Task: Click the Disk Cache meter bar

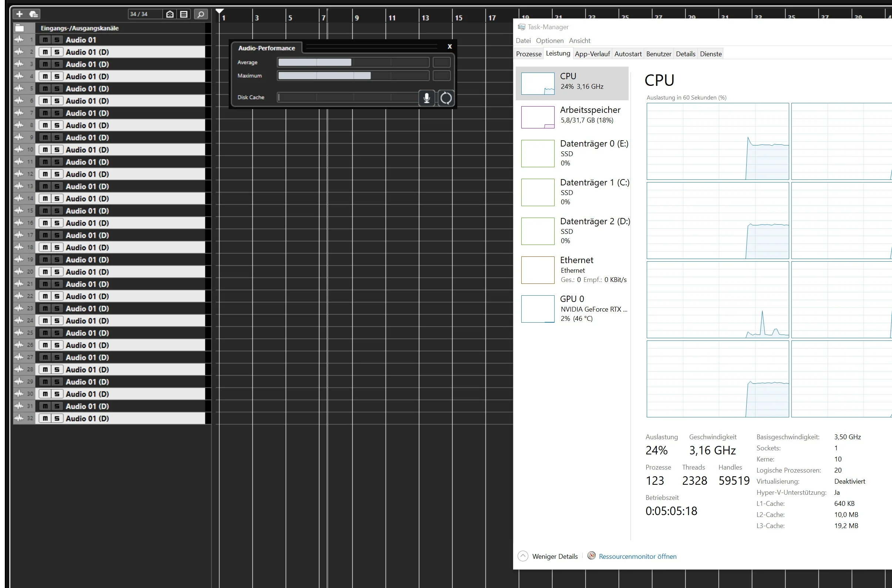Action: coord(348,97)
